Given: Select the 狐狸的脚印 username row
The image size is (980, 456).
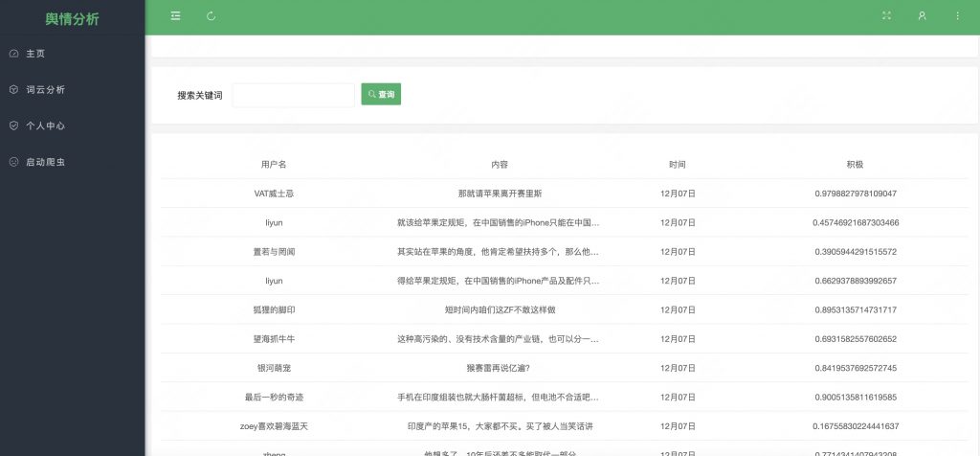Looking at the screenshot, I should [x=274, y=310].
